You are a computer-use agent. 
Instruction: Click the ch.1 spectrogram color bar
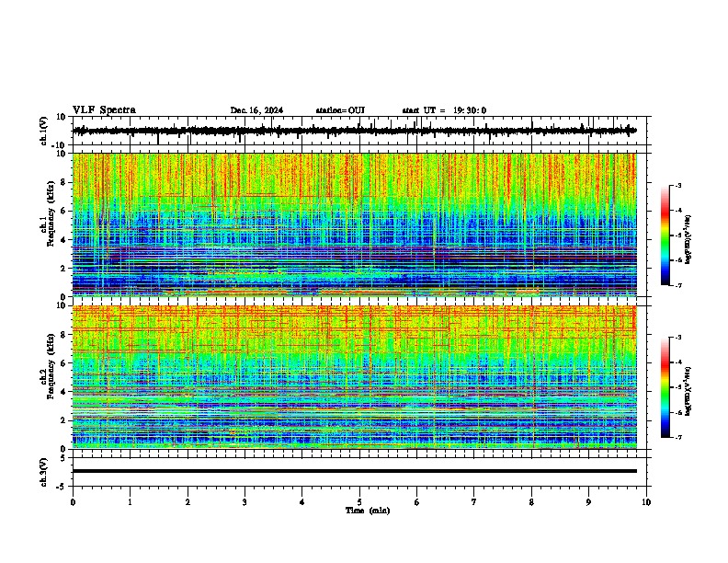pos(665,236)
